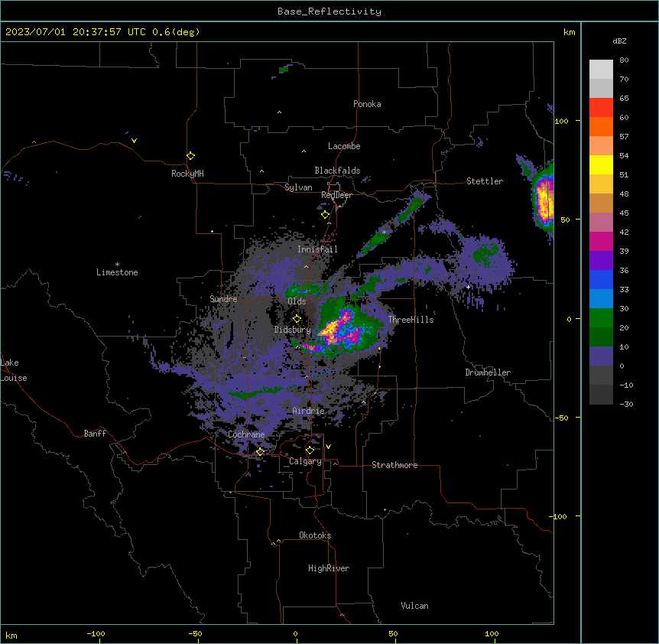Screen dimensions: 659x644
Task: Select the Banff label
Action: 95,434
